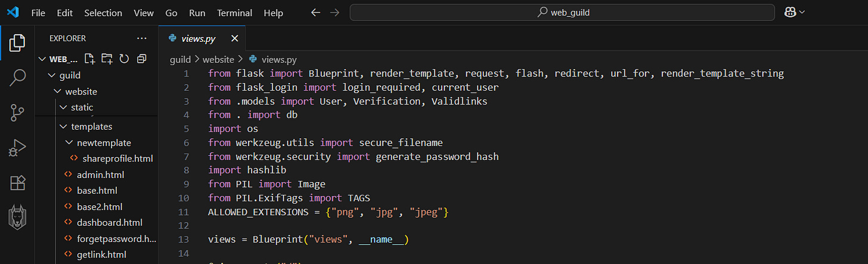Click the web_guild search command box
The image size is (868, 264).
pos(562,13)
